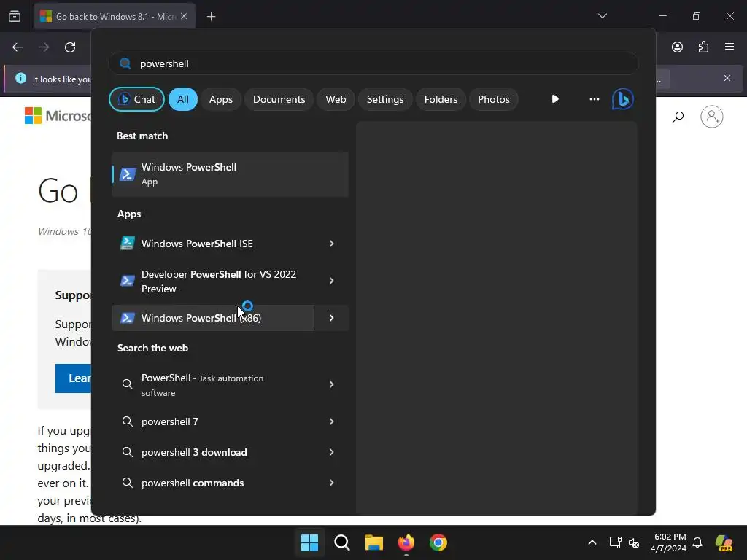Filter search results by Apps
Viewport: 747px width, 560px height.
coord(221,99)
